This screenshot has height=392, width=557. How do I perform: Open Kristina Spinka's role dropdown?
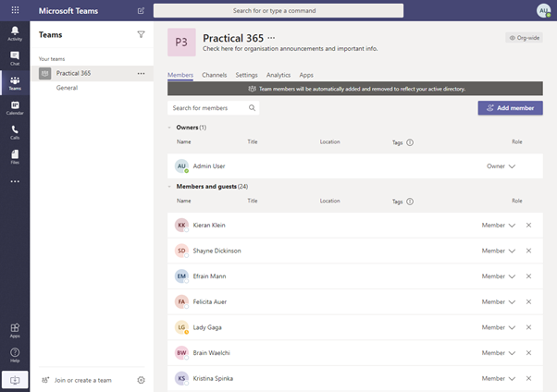pyautogui.click(x=499, y=378)
